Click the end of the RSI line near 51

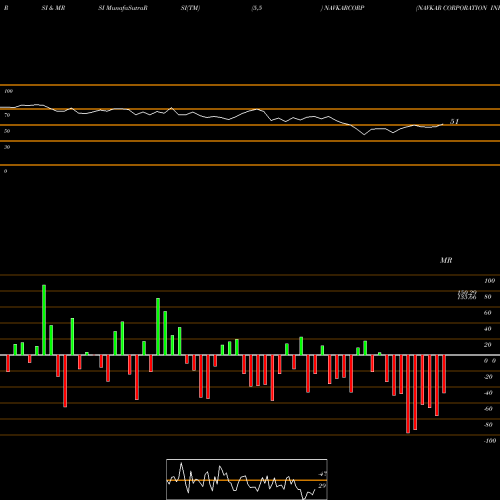[443, 124]
